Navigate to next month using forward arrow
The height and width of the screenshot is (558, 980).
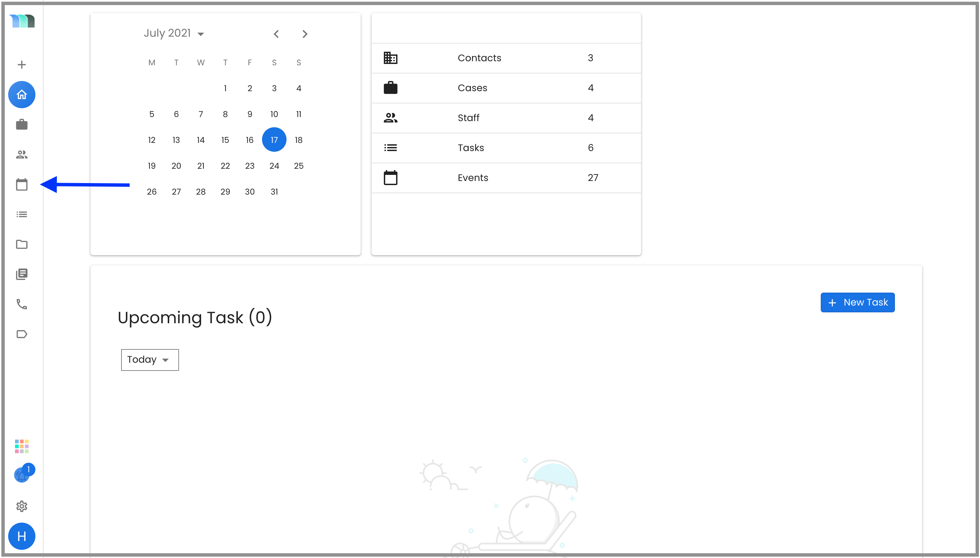coord(305,33)
